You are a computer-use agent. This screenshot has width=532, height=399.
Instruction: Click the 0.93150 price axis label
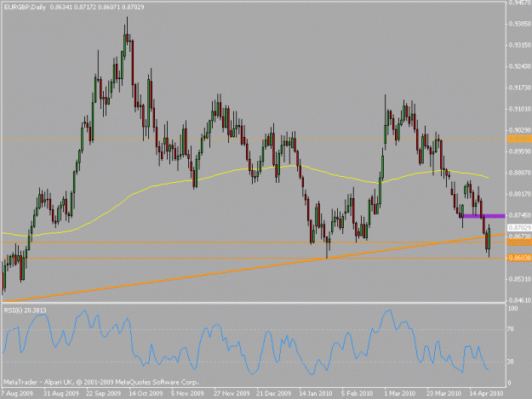(519, 45)
